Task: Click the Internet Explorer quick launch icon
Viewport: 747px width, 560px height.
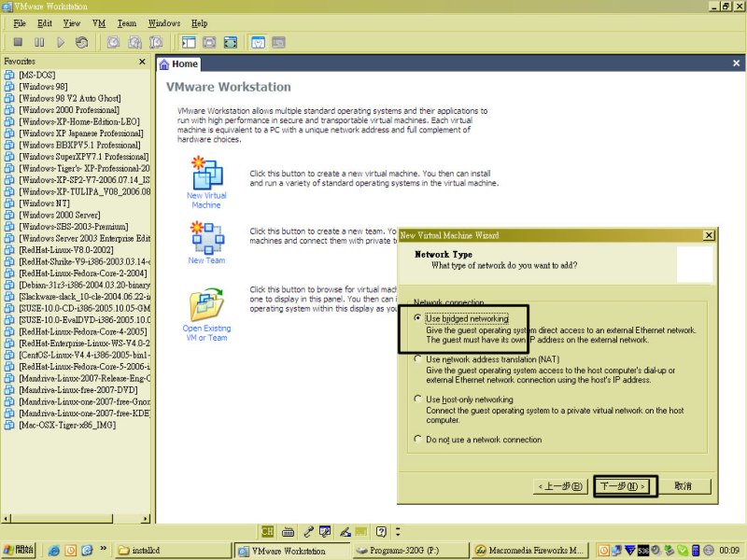Action: click(54, 551)
